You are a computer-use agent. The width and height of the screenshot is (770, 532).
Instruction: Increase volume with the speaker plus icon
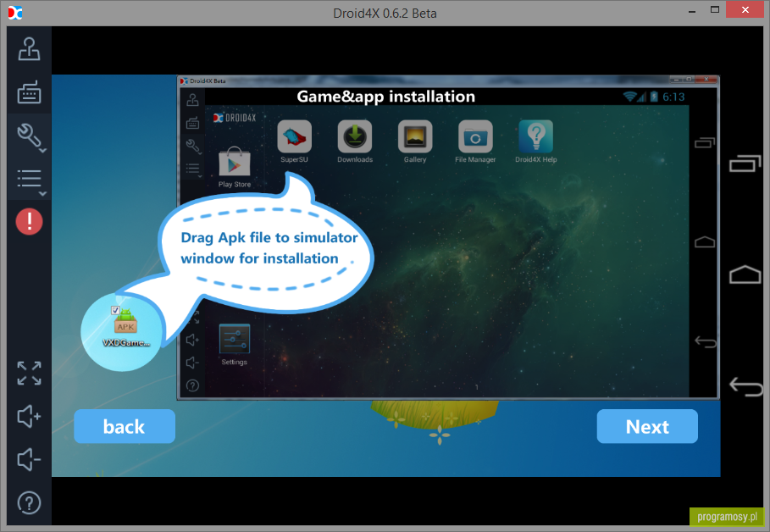tap(29, 417)
